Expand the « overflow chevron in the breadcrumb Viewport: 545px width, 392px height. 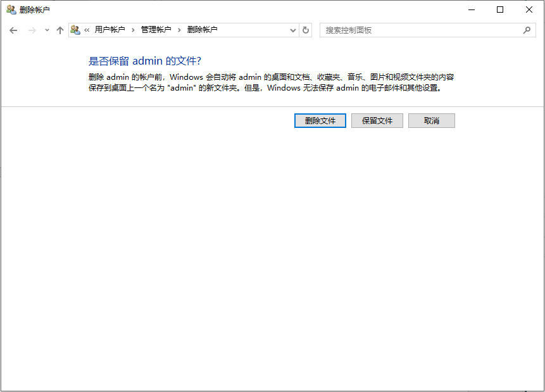[x=87, y=30]
